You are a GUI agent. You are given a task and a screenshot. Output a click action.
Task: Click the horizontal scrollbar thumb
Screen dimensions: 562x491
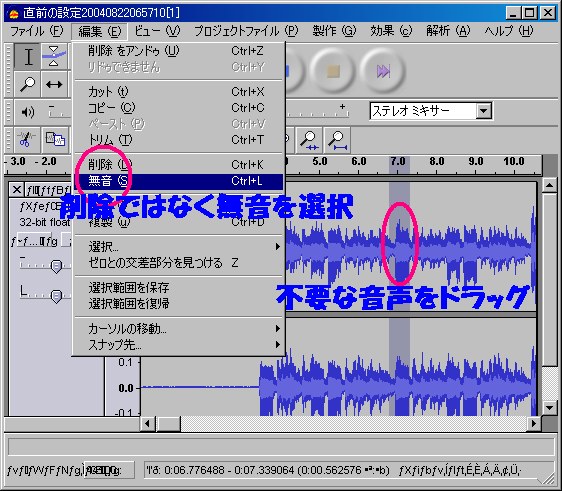pos(168,424)
